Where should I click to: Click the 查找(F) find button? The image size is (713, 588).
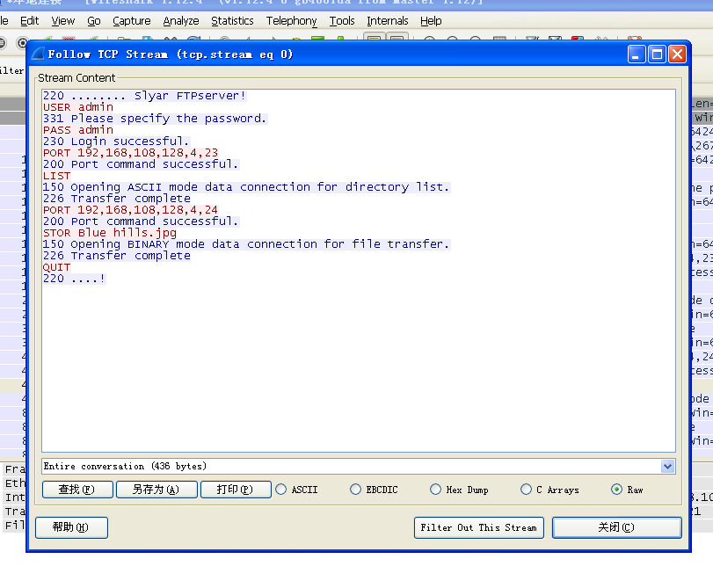[77, 490]
